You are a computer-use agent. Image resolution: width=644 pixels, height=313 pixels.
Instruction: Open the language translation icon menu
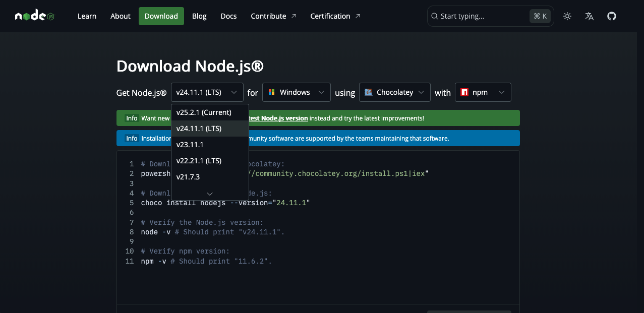click(590, 16)
